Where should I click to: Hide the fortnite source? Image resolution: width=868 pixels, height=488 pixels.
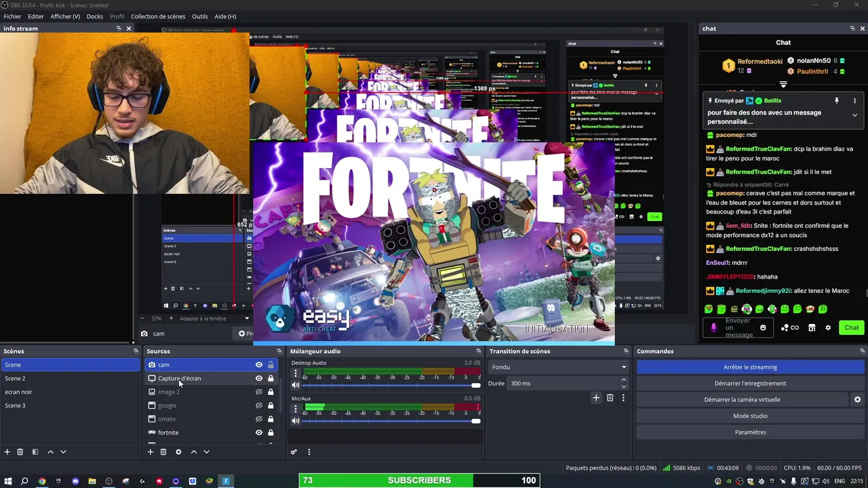click(x=258, y=432)
